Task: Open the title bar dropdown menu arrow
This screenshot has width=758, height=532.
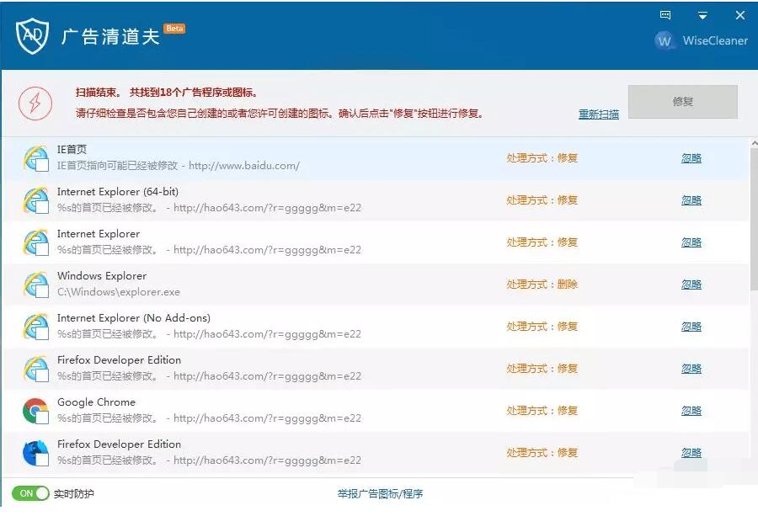Action: (x=702, y=16)
